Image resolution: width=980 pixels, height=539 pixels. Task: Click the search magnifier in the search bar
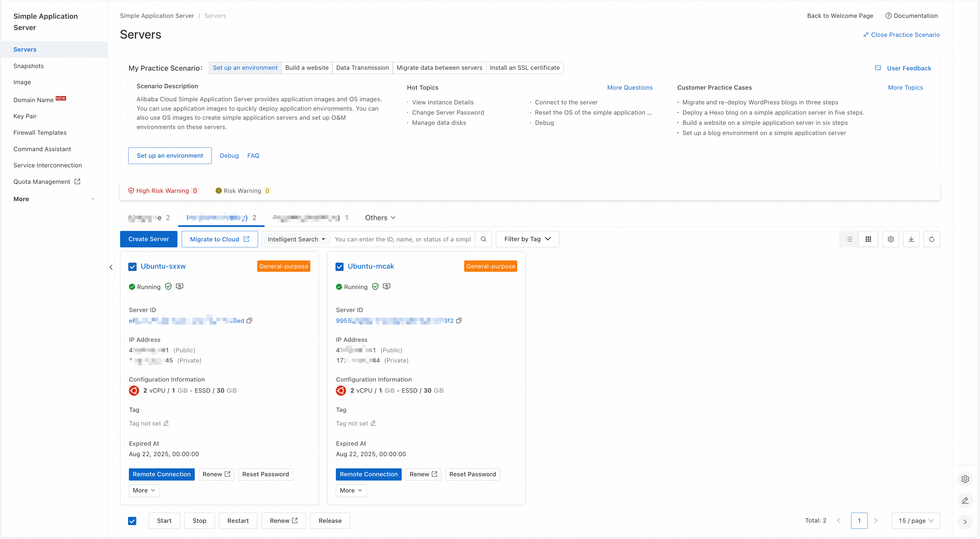(483, 239)
